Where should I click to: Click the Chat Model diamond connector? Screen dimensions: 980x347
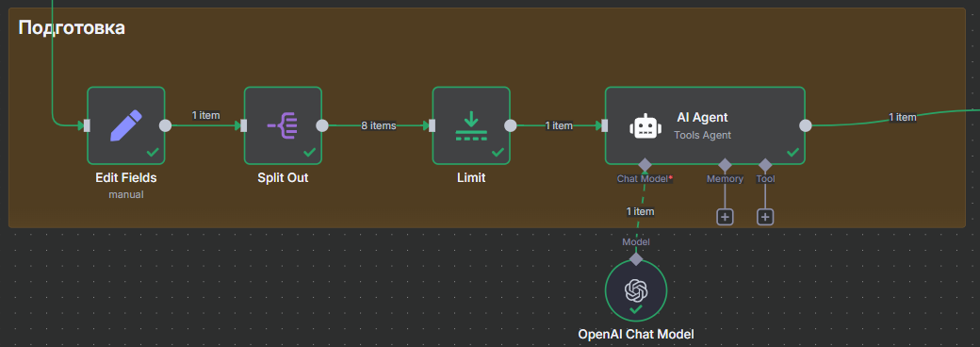(x=645, y=165)
